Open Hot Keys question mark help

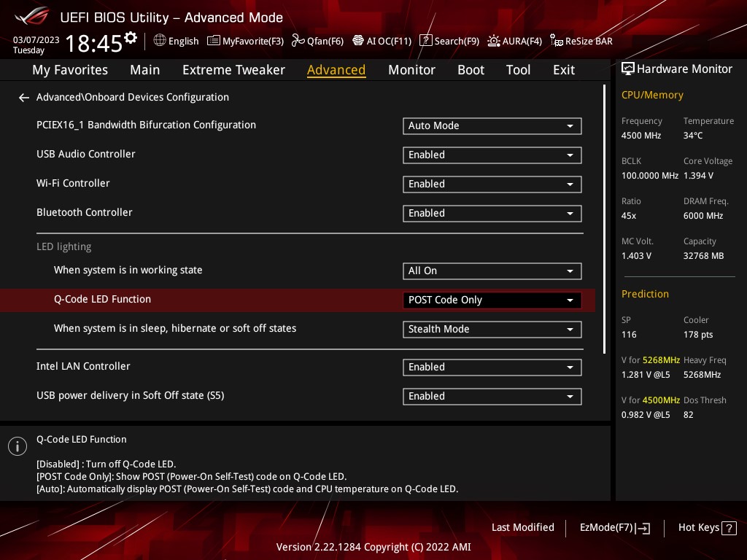click(729, 528)
